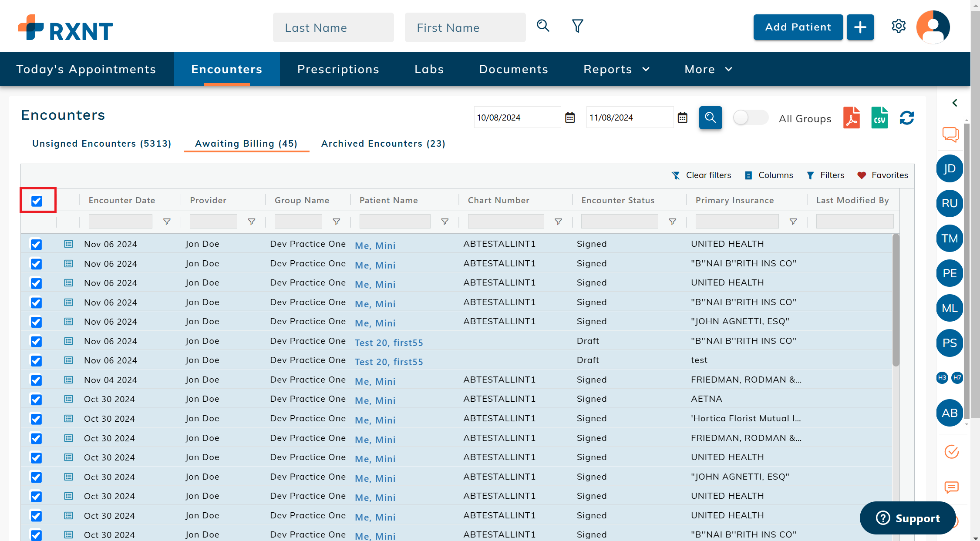Open Chart Number column filter funnel

pos(558,222)
